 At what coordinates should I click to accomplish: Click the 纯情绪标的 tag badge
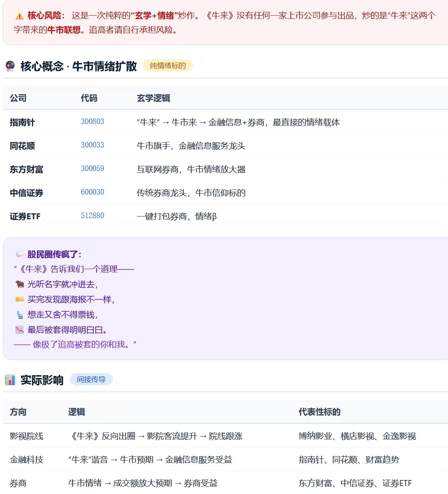(168, 66)
